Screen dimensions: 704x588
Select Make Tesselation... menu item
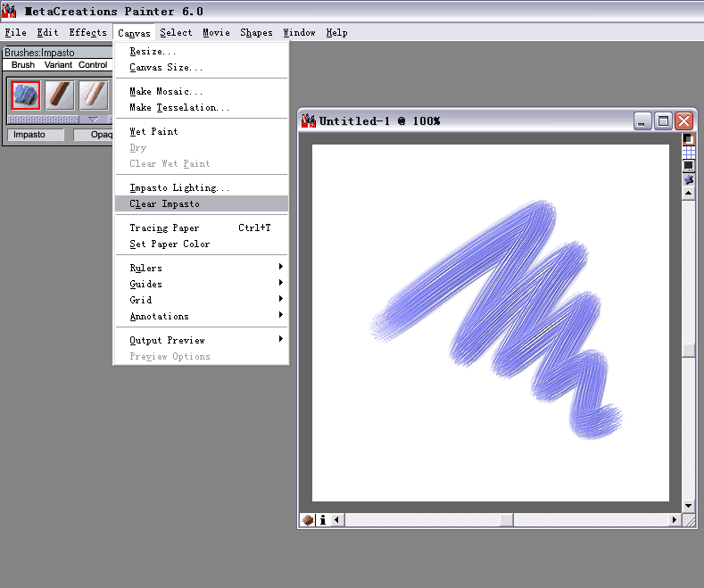pos(201,108)
